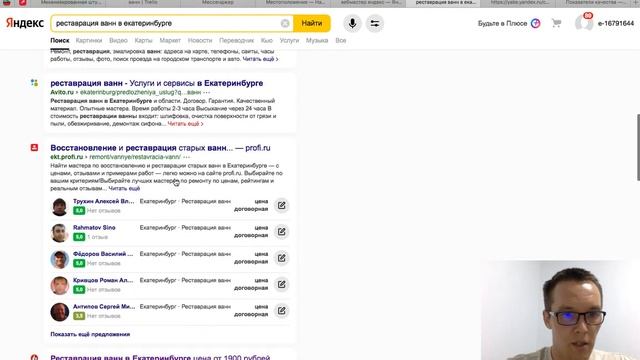
Task: Open Трухин Алексей profile photo
Action: 60,207
